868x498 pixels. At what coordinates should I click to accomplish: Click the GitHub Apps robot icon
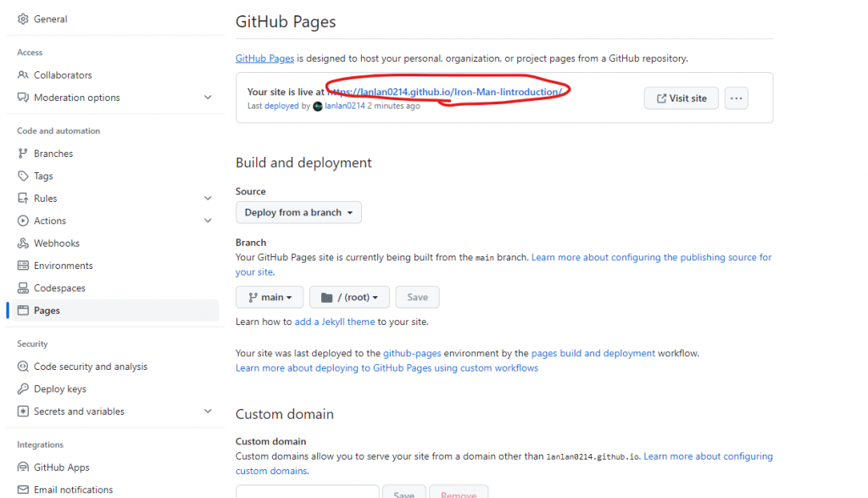23,467
